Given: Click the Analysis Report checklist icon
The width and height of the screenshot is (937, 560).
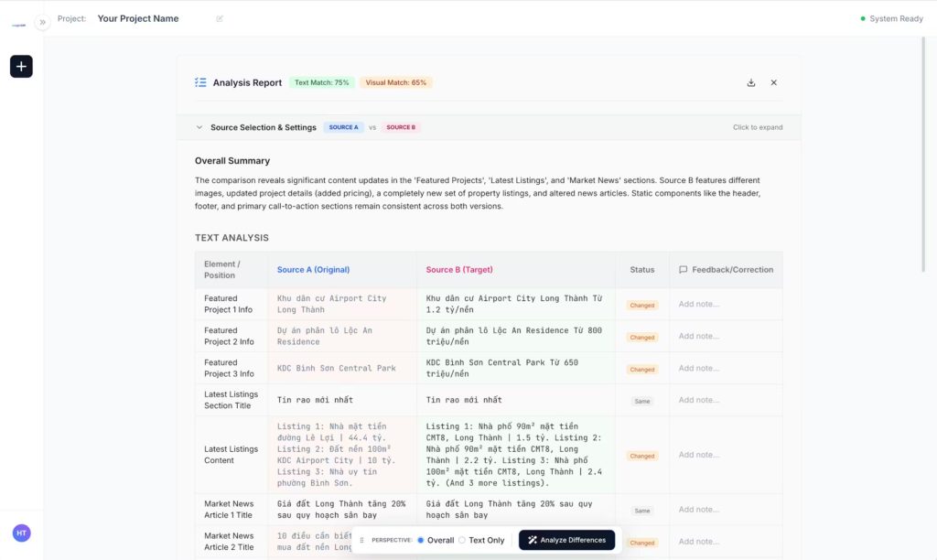Looking at the screenshot, I should click(199, 81).
